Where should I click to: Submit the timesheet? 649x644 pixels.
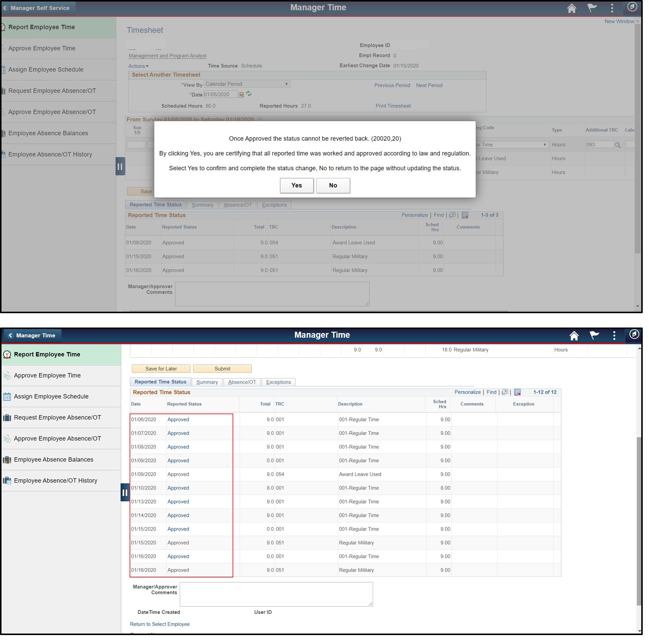tap(222, 368)
